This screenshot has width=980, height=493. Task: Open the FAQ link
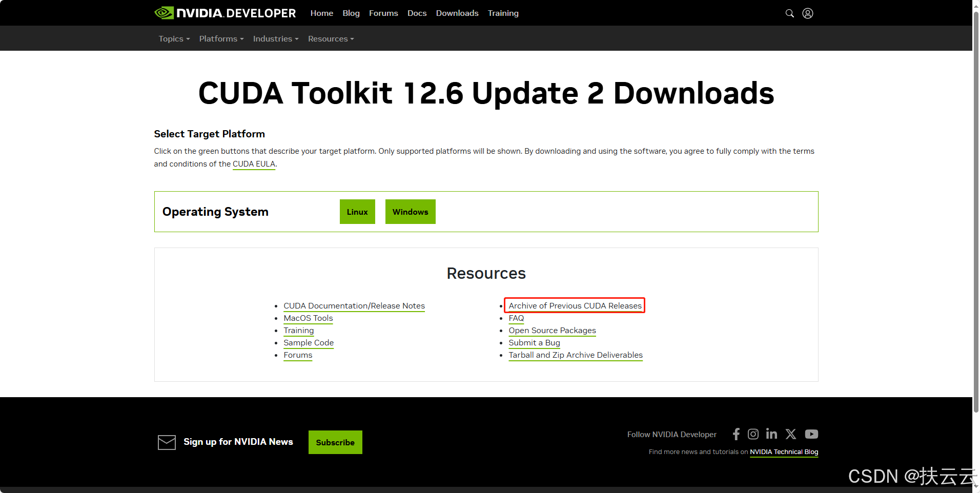point(516,318)
